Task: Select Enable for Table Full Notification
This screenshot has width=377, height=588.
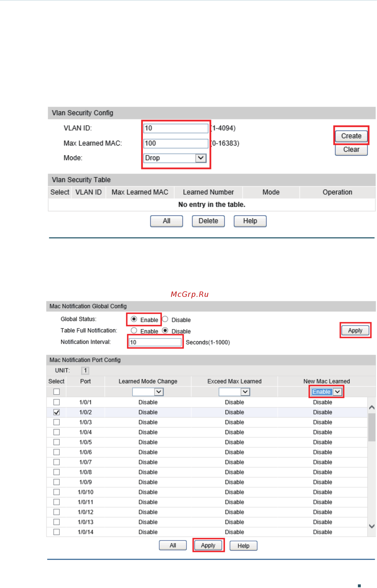Action: (x=134, y=331)
